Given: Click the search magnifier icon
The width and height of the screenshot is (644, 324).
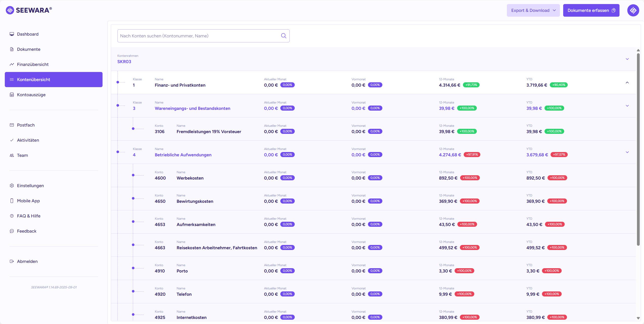Looking at the screenshot, I should click(284, 36).
